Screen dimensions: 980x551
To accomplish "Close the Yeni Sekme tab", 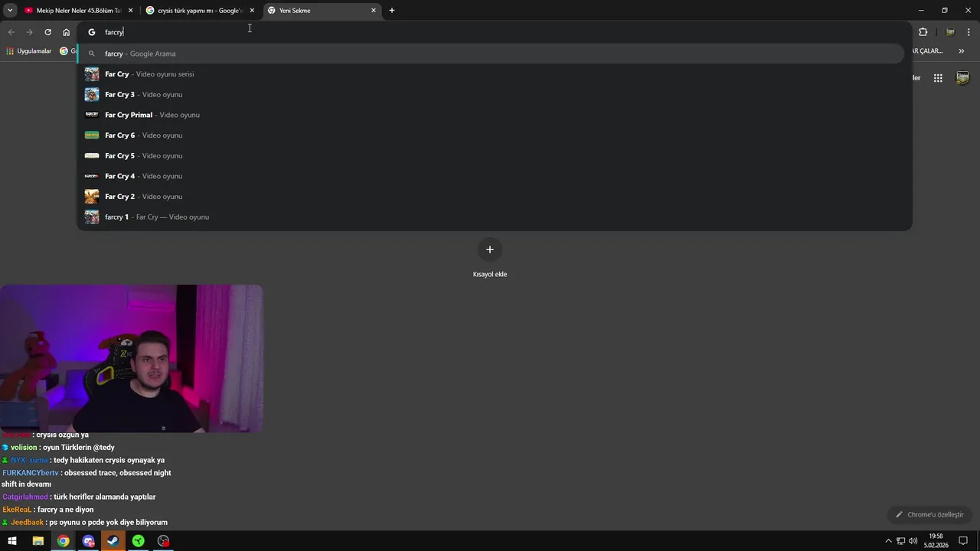I will coord(374,11).
